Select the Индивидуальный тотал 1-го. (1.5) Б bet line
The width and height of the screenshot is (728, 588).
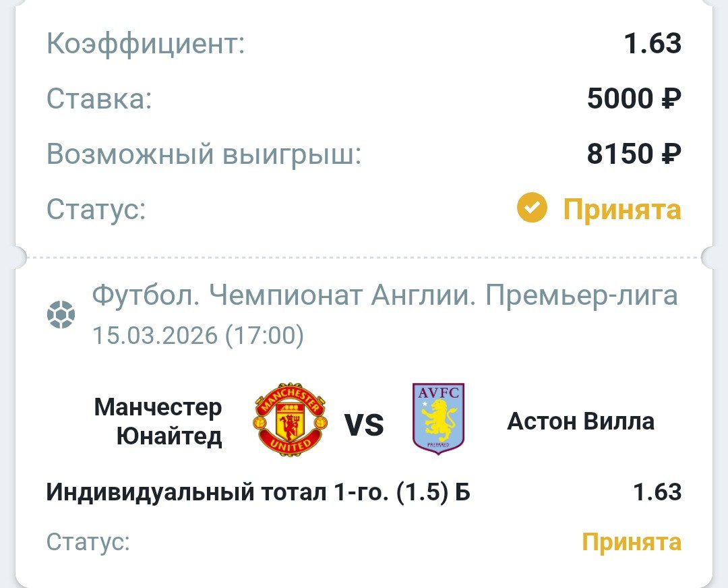click(258, 492)
